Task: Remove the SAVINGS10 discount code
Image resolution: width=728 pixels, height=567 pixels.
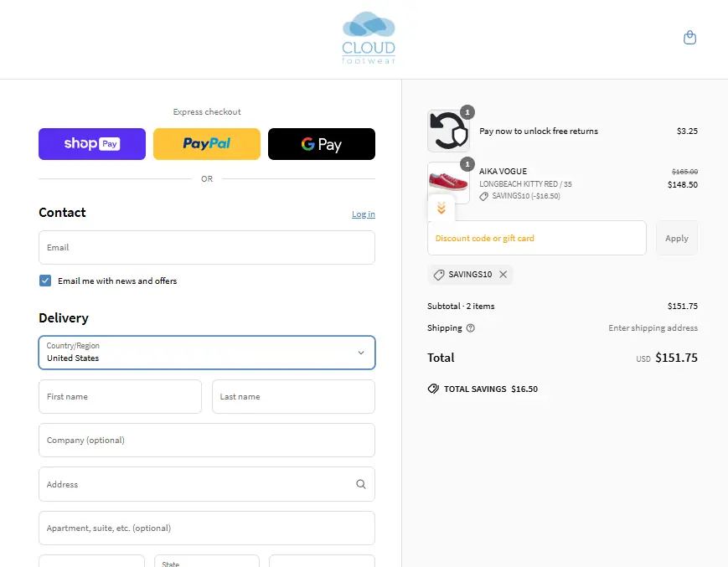Action: (503, 275)
